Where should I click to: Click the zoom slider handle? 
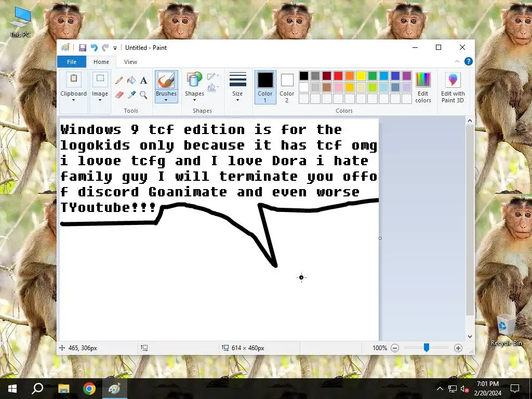pyautogui.click(x=427, y=348)
